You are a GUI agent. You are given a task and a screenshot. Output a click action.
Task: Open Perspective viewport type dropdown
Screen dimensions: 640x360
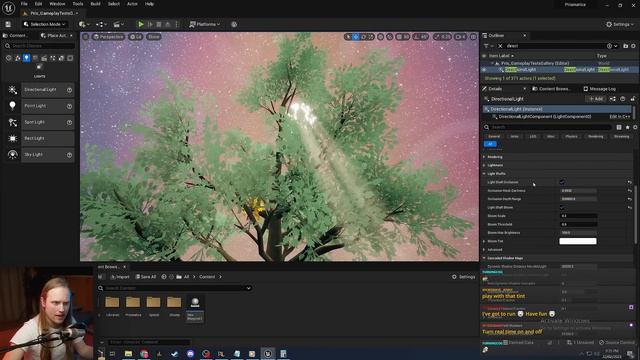[x=108, y=37]
